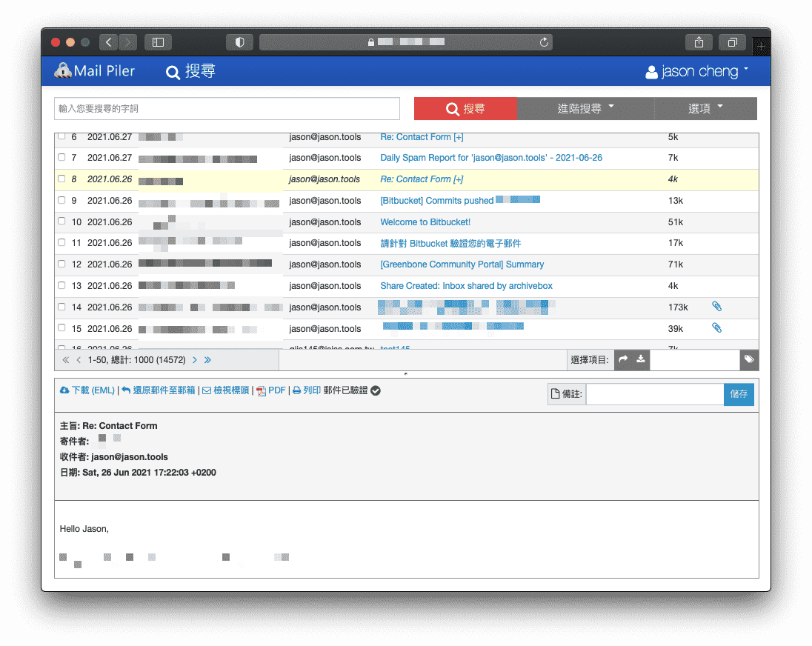Download the message as EML
This screenshot has width=812, height=646.
87,390
